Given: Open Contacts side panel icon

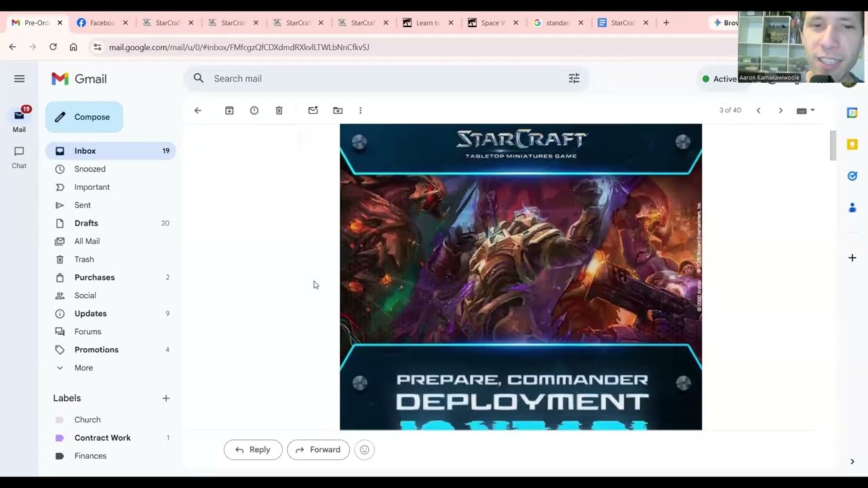Looking at the screenshot, I should coord(852,208).
